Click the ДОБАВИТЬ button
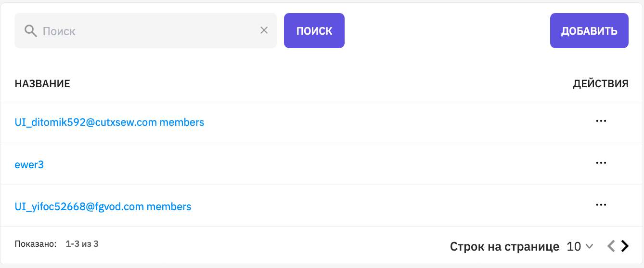644x268 pixels. 589,31
